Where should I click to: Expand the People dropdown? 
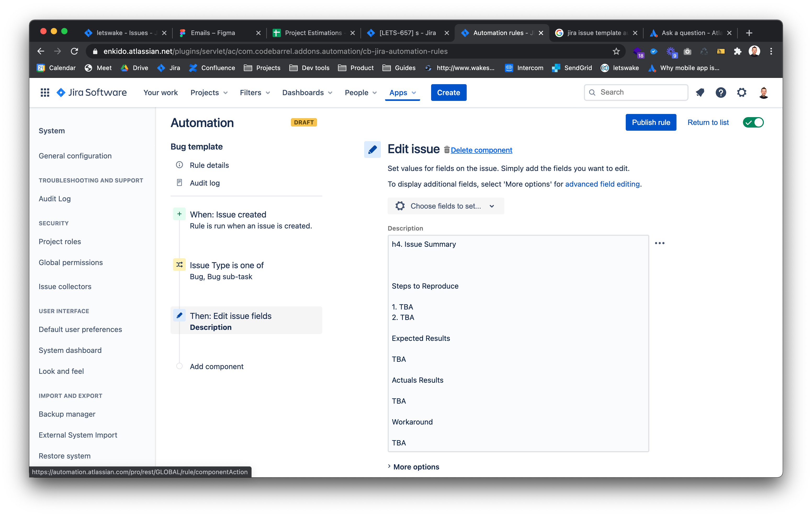click(360, 92)
